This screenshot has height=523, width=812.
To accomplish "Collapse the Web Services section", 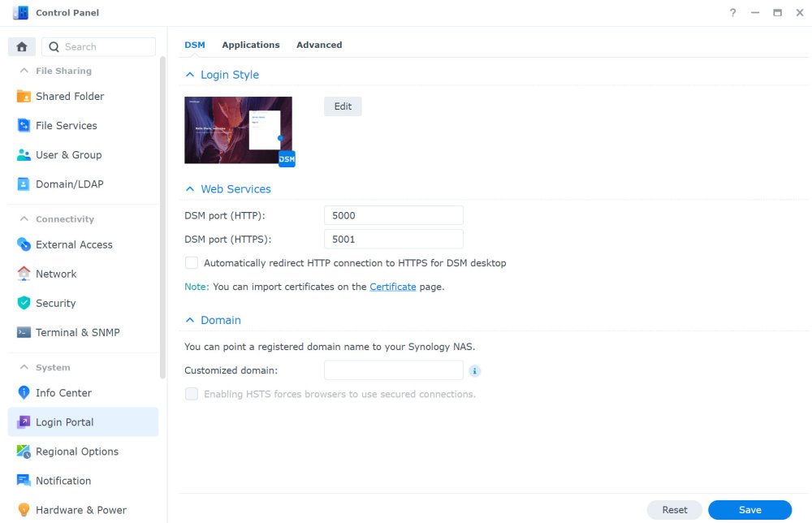I will [x=190, y=189].
